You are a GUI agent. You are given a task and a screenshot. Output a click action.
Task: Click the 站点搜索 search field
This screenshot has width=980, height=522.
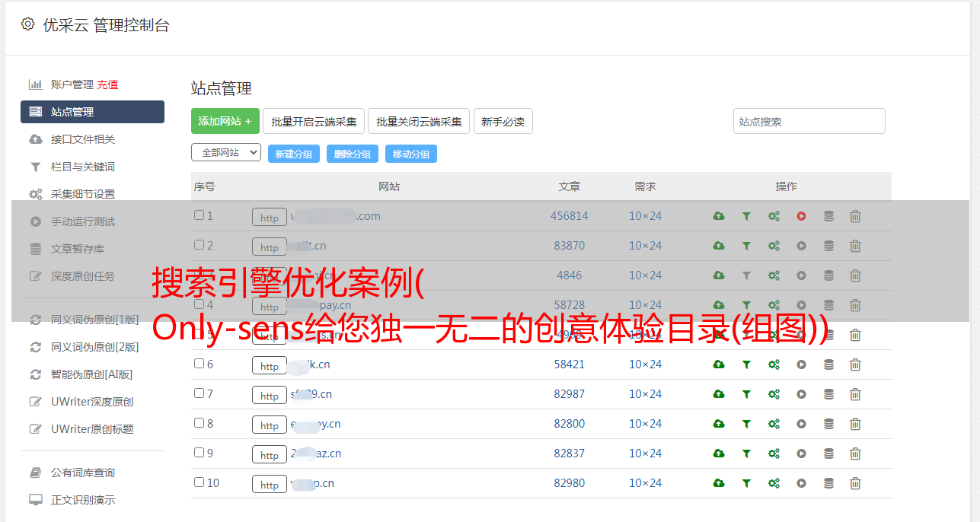(x=809, y=121)
